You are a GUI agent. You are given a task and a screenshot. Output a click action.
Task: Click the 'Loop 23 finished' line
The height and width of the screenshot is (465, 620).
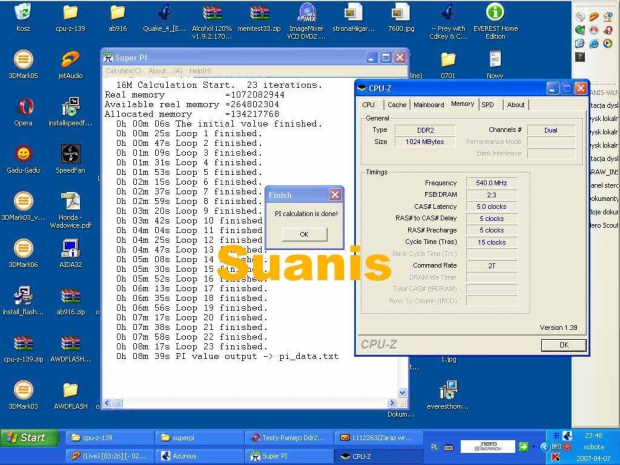pyautogui.click(x=192, y=347)
